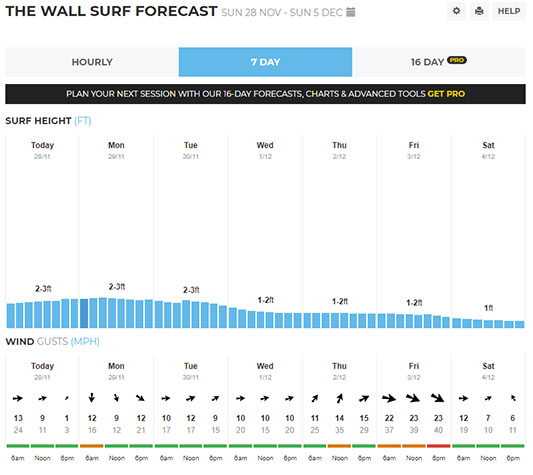Click Wednesday 6am wind arrow
The image size is (533, 475).
pos(241,398)
